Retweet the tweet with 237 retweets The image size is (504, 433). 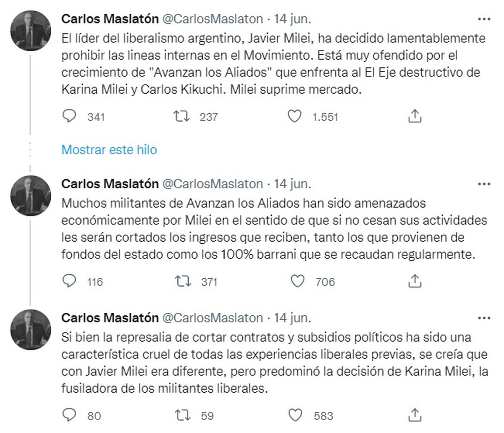[181, 116]
